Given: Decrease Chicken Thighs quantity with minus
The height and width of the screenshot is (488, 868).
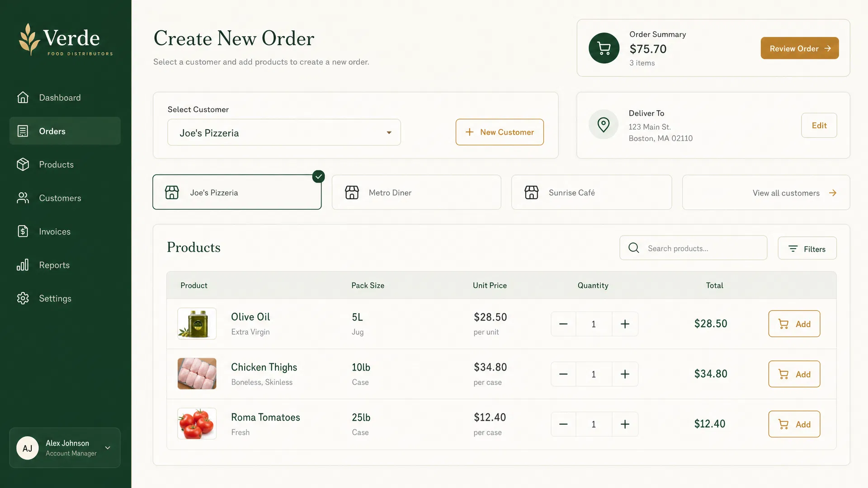Looking at the screenshot, I should [x=563, y=374].
